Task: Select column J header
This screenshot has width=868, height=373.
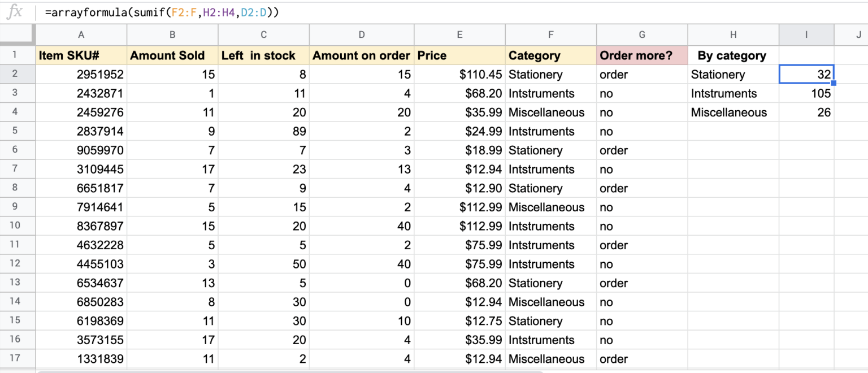Action: point(854,34)
